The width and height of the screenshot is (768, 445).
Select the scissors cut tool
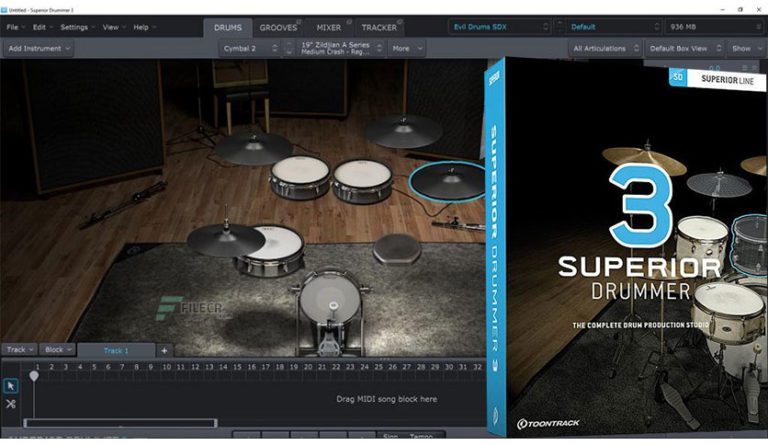click(11, 404)
